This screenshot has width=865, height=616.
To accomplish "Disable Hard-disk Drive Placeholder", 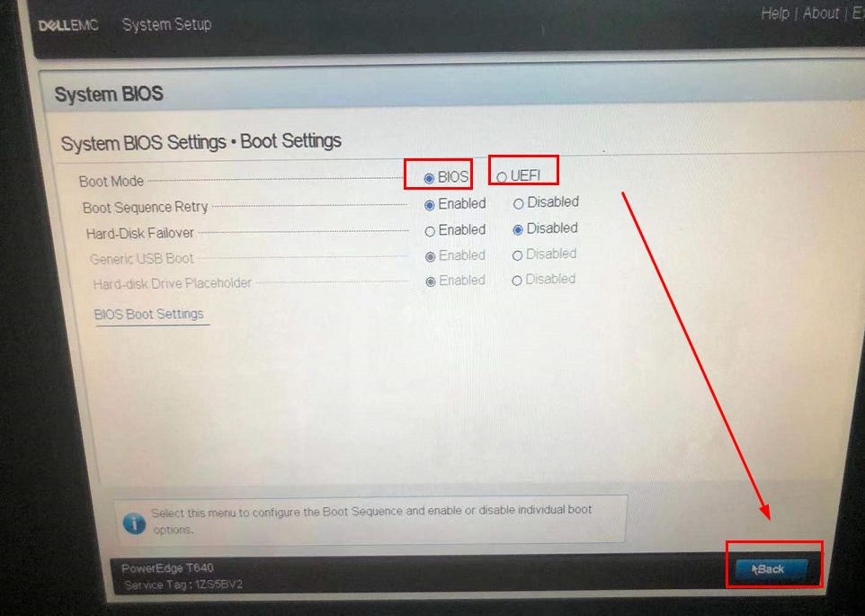I will tap(516, 281).
